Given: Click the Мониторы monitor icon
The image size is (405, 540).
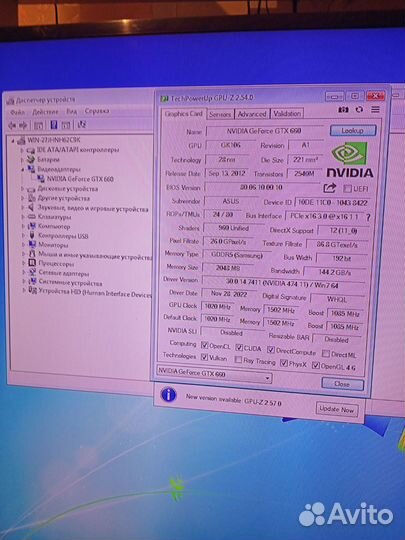Looking at the screenshot, I should pyautogui.click(x=32, y=245).
